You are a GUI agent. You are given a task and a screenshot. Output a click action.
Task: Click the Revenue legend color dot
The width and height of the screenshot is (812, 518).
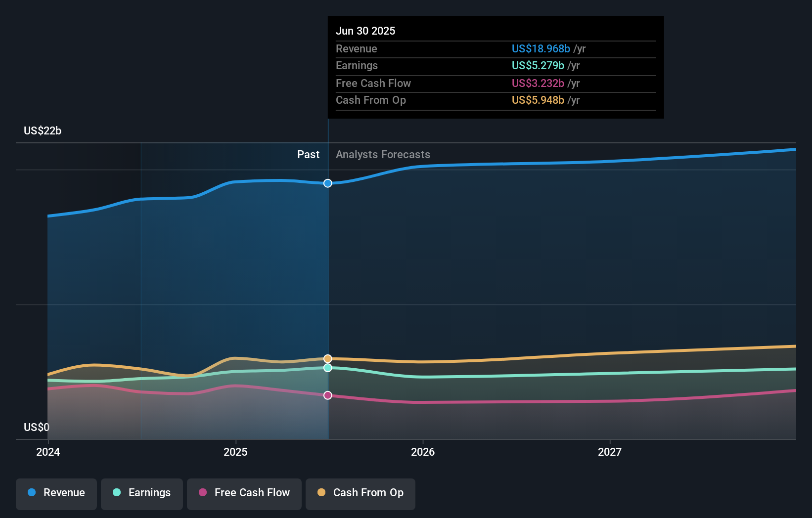tap(32, 493)
